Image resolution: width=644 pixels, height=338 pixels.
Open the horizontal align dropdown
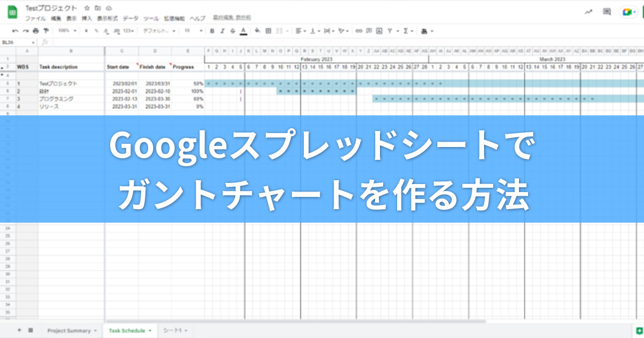click(302, 31)
